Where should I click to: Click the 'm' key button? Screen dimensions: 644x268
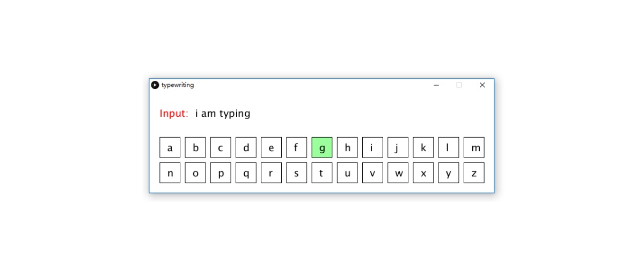[x=474, y=147]
